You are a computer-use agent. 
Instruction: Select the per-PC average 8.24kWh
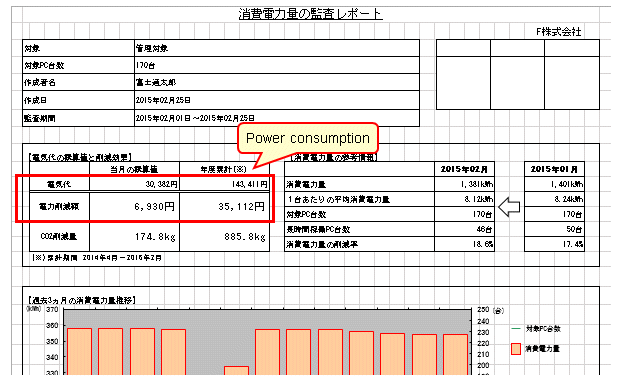pyautogui.click(x=569, y=199)
